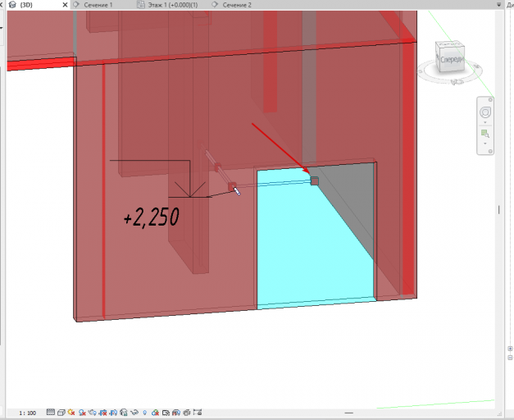This screenshot has height=420, width=514.
Task: Click the minus icon at right edge
Action: tap(510, 358)
